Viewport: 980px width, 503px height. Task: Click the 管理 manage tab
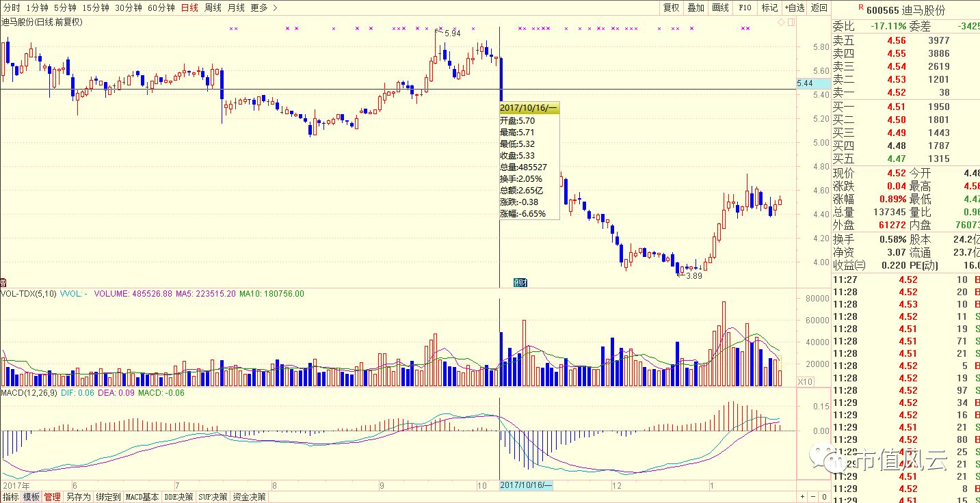pyautogui.click(x=53, y=497)
